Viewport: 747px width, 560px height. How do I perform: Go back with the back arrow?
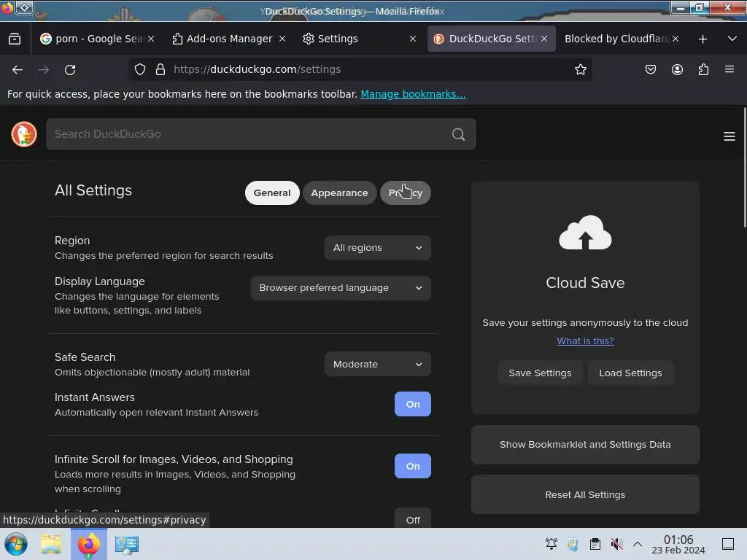coord(18,69)
